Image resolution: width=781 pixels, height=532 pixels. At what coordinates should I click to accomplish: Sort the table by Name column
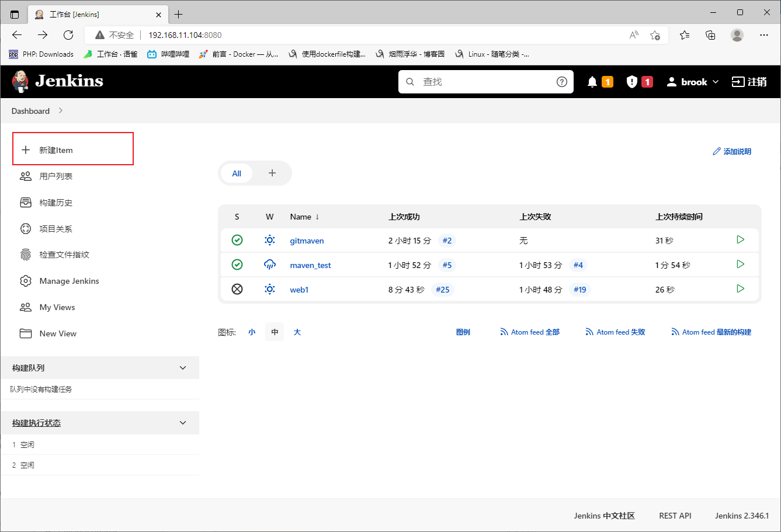pos(304,217)
